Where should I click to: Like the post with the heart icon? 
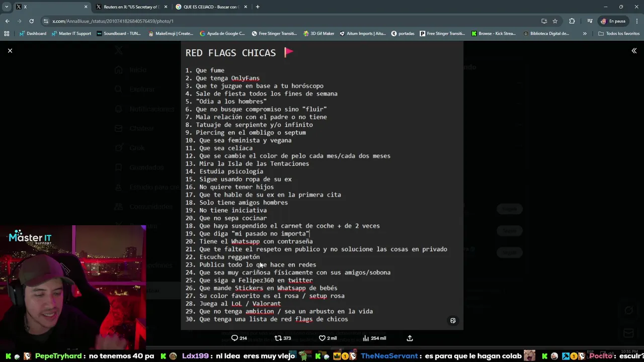[328, 338]
